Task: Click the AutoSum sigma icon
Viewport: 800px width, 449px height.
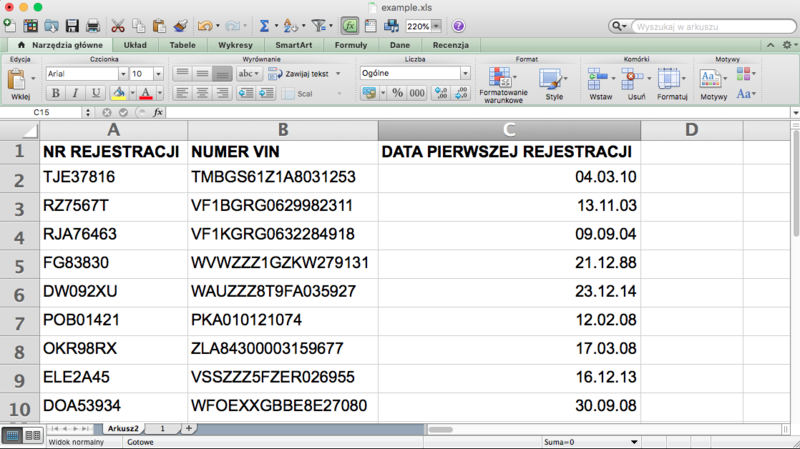Action: pos(264,25)
